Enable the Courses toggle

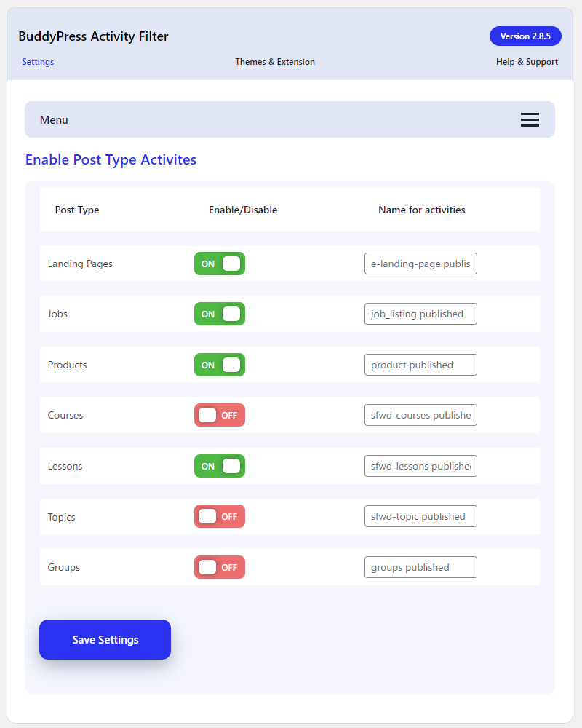coord(220,415)
